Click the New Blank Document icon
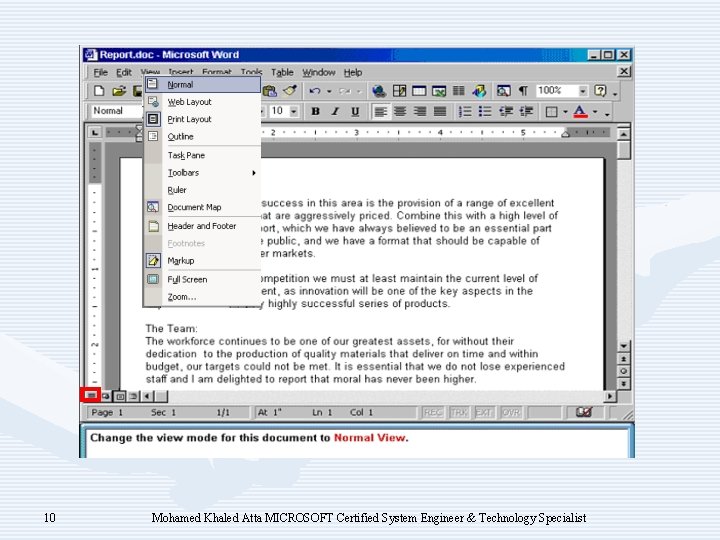Image resolution: width=720 pixels, height=540 pixels. 99,91
